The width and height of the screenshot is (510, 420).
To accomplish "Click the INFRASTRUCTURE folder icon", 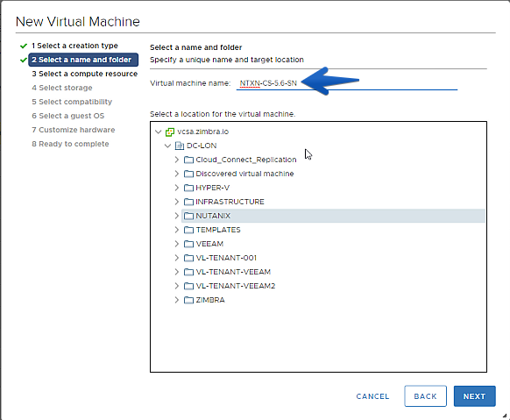I will 188,202.
